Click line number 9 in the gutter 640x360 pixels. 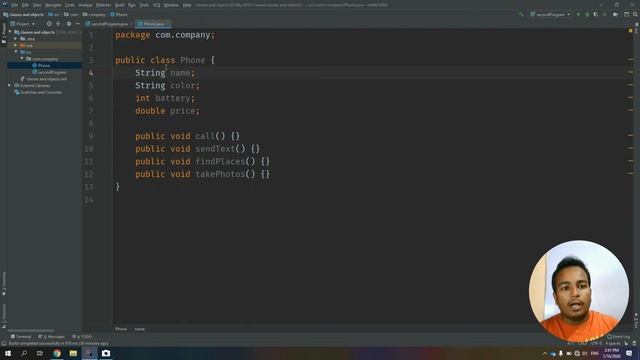pos(91,136)
